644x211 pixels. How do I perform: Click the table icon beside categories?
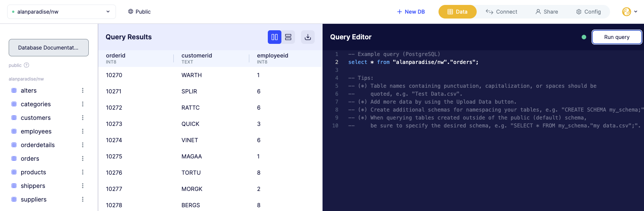[14, 104]
